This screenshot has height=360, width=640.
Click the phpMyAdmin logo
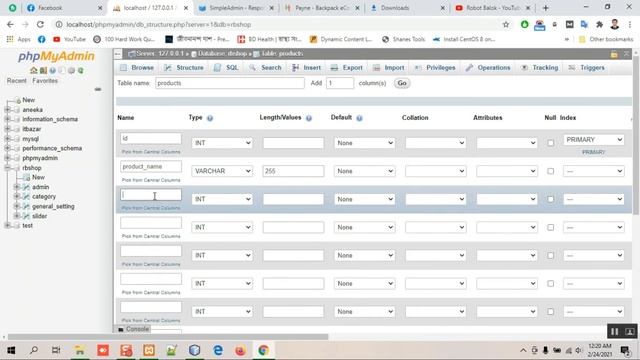[56, 56]
